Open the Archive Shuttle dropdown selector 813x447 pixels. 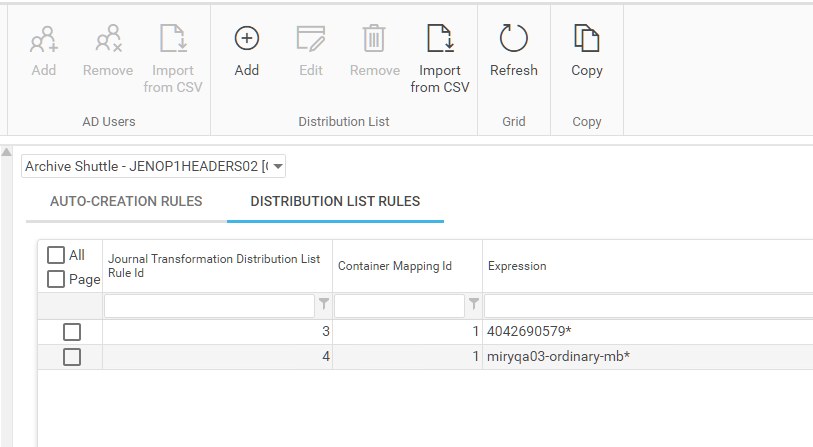pyautogui.click(x=278, y=166)
